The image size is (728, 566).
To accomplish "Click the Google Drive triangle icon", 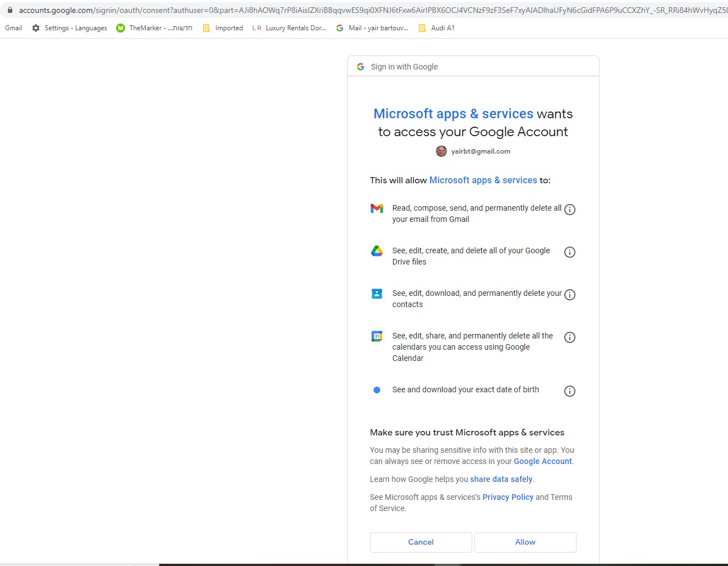I will [377, 251].
